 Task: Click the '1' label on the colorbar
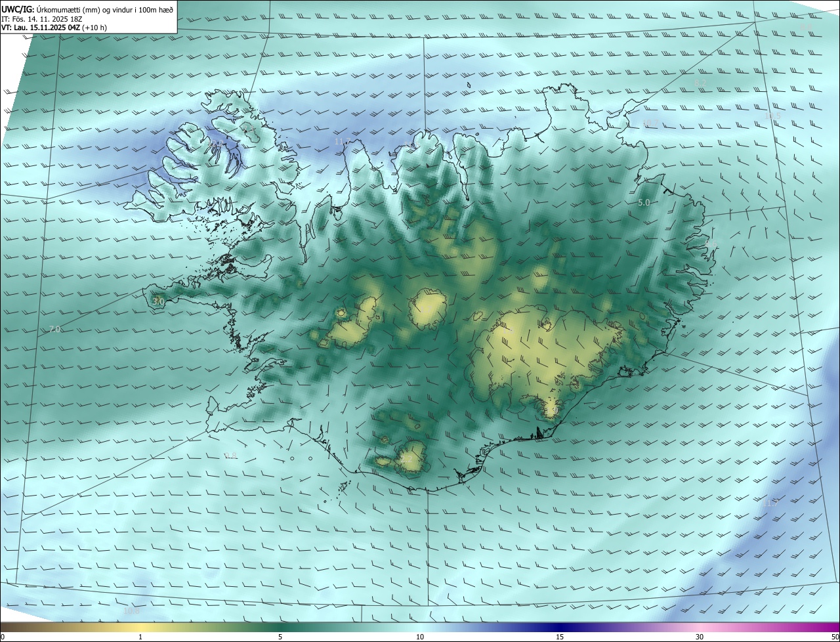tap(140, 637)
